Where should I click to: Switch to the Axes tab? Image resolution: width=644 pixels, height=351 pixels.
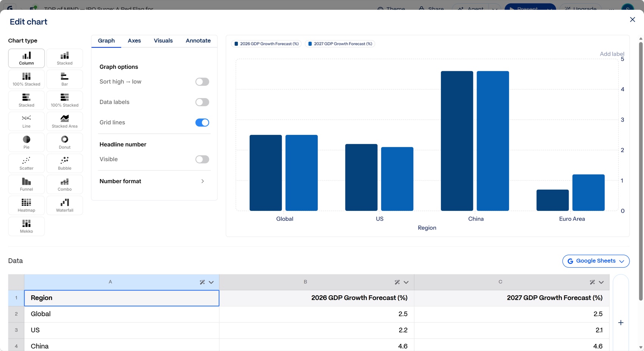pos(134,41)
